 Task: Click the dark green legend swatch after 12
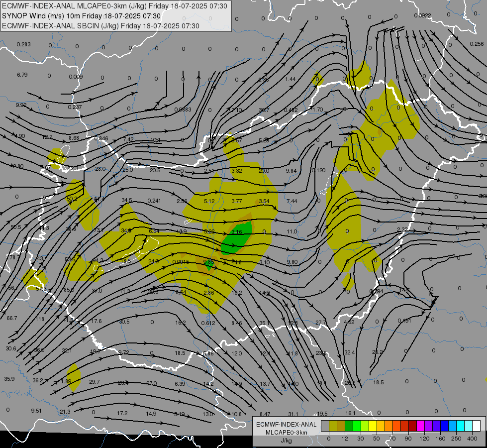349,426
